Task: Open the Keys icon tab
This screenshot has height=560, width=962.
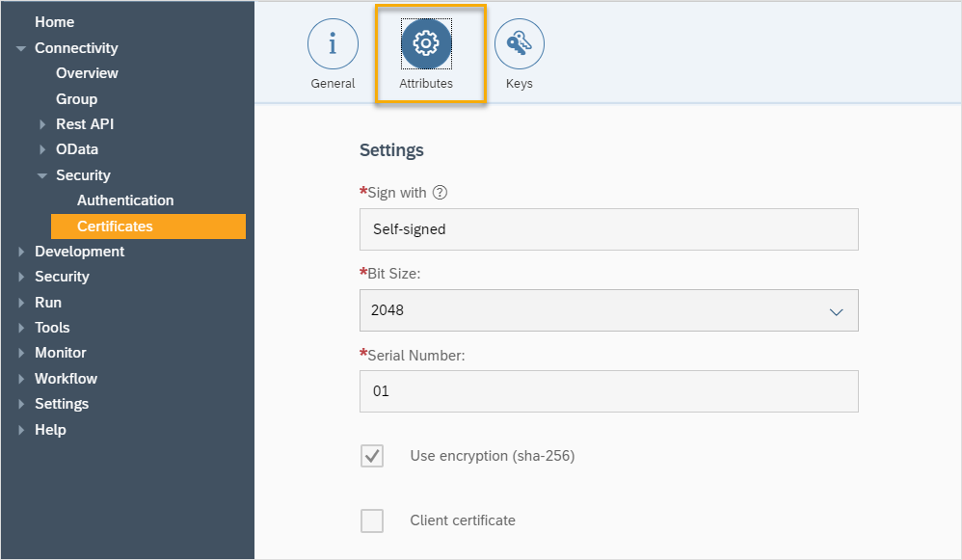Action: click(520, 44)
